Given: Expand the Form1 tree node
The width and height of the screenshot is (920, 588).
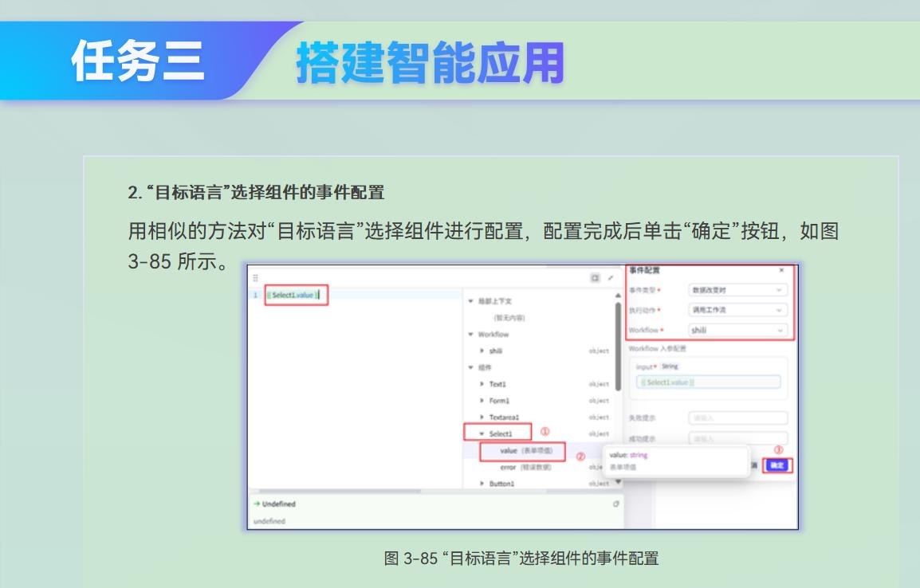Looking at the screenshot, I should [482, 401].
